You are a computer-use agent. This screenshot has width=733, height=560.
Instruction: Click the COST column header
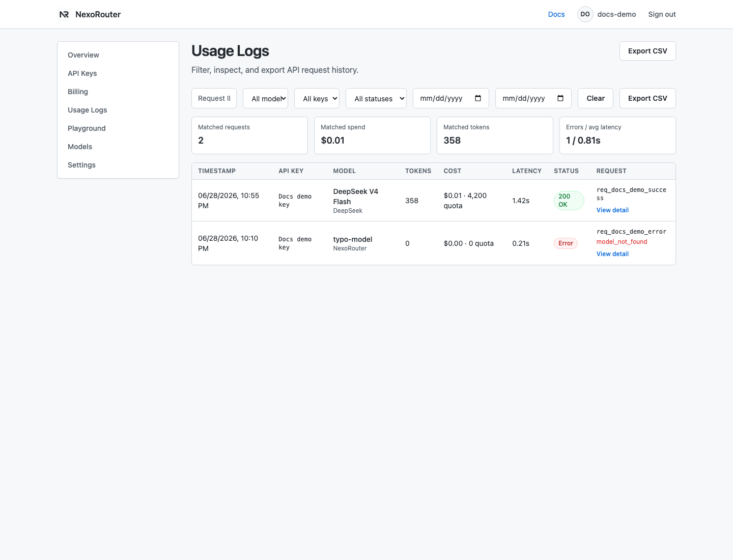click(453, 171)
